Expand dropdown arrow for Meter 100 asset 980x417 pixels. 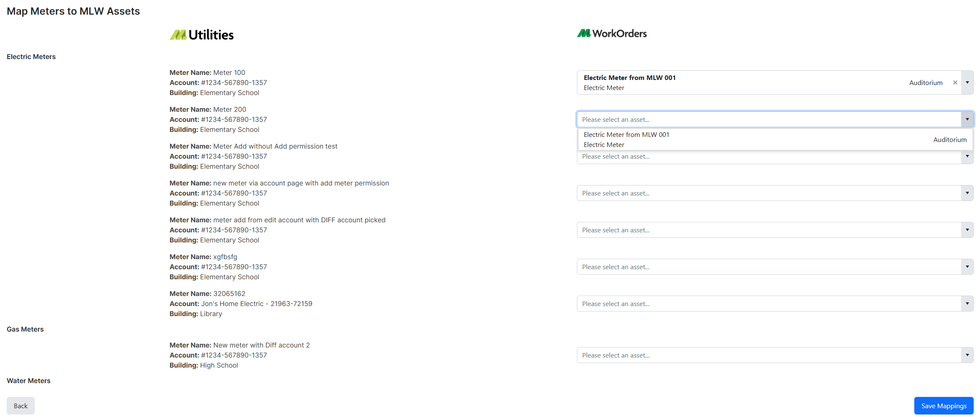(967, 82)
